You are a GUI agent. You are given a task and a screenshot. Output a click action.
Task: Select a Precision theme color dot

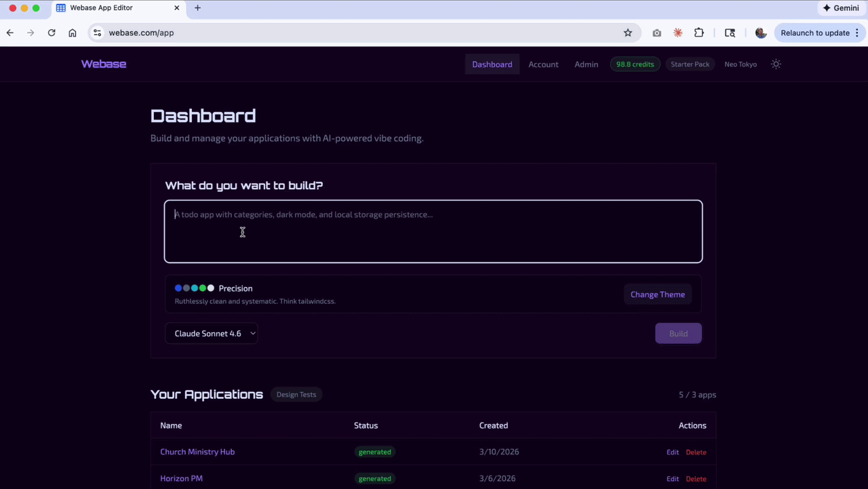[178, 288]
